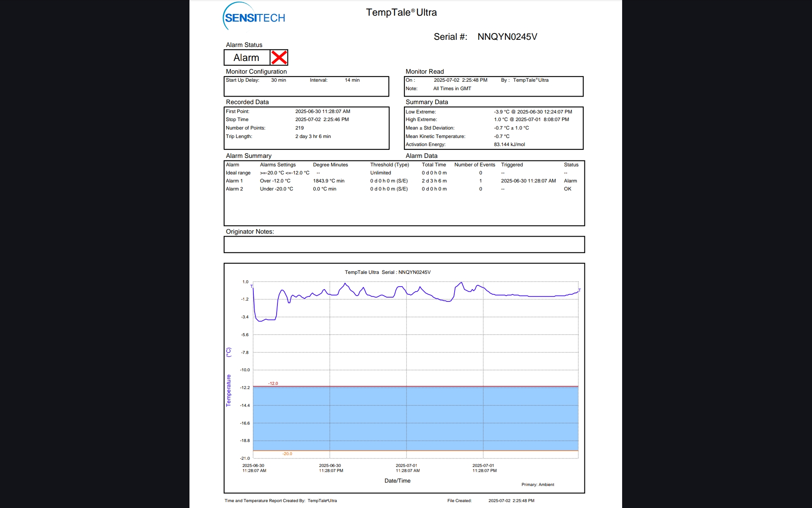
Task: Click the orange -20.0 threshold label
Action: point(287,454)
